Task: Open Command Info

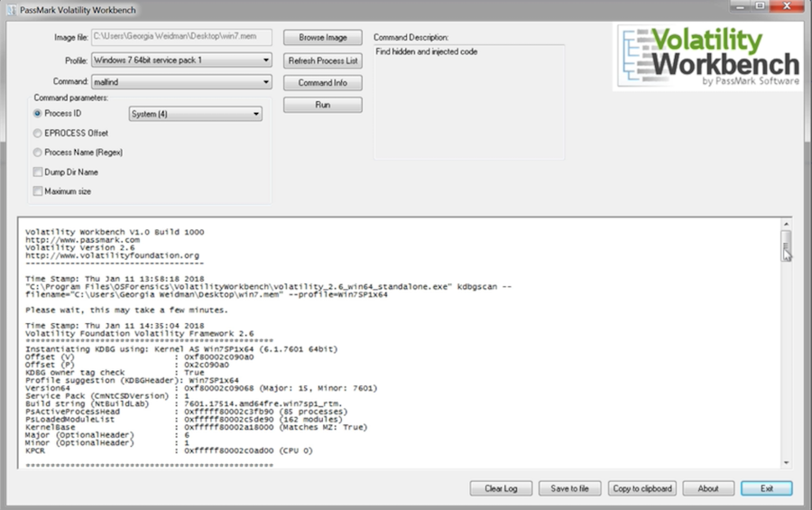Action: (323, 82)
